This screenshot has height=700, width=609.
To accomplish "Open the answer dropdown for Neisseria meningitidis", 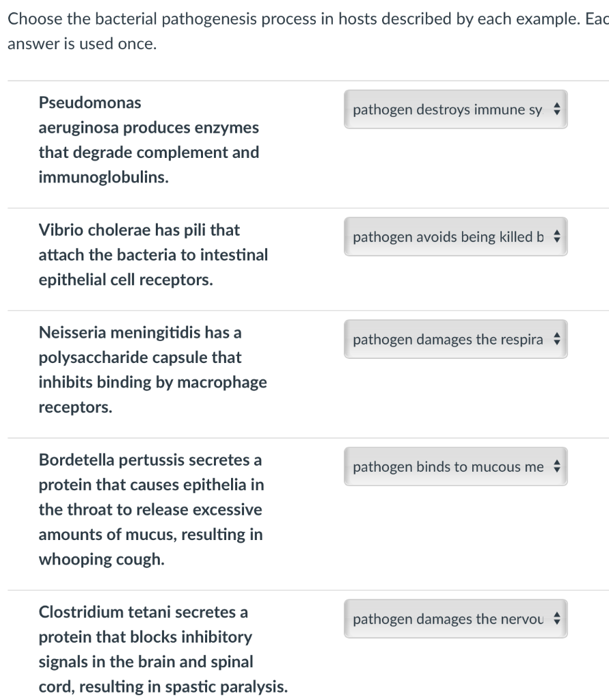I will [455, 339].
